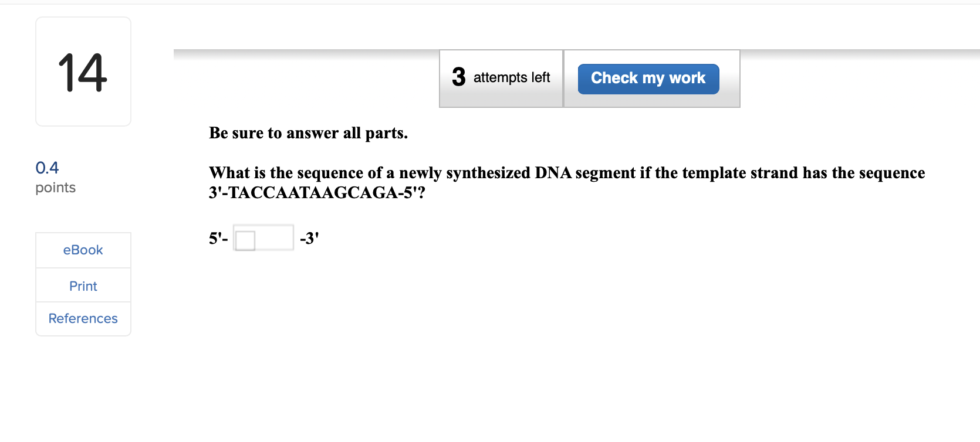Image resolution: width=980 pixels, height=442 pixels.
Task: Click the 5'- label beside the answer field
Action: click(217, 238)
